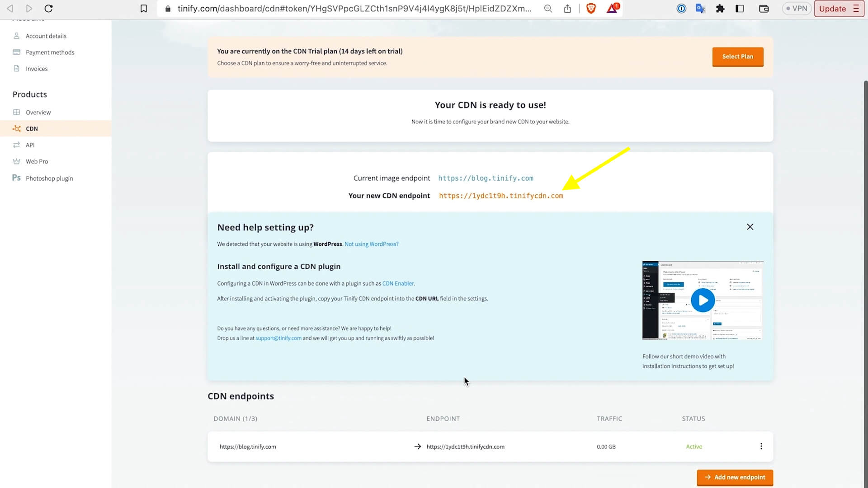The width and height of the screenshot is (868, 488).
Task: Play the CDN setup demo video
Action: (703, 300)
